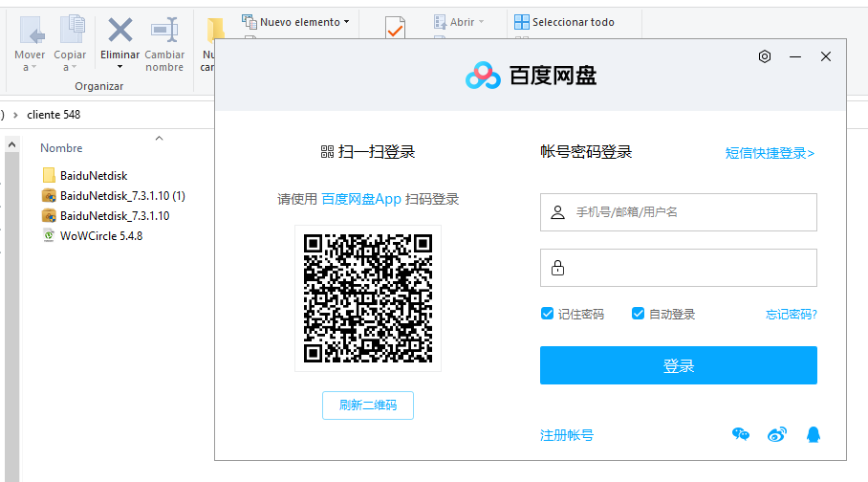Sign in with QQ penguin icon
This screenshot has width=868, height=482.
[x=814, y=434]
